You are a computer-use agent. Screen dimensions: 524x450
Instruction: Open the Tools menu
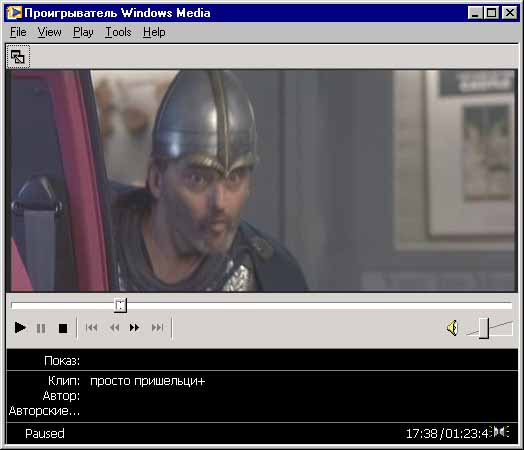pyautogui.click(x=118, y=32)
